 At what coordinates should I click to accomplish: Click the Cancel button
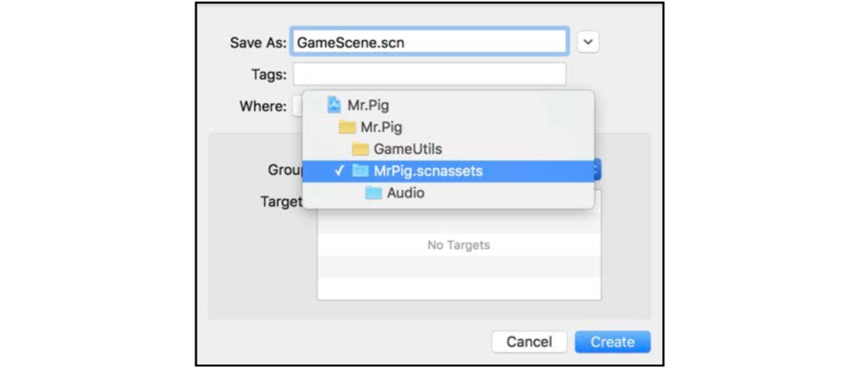529,342
